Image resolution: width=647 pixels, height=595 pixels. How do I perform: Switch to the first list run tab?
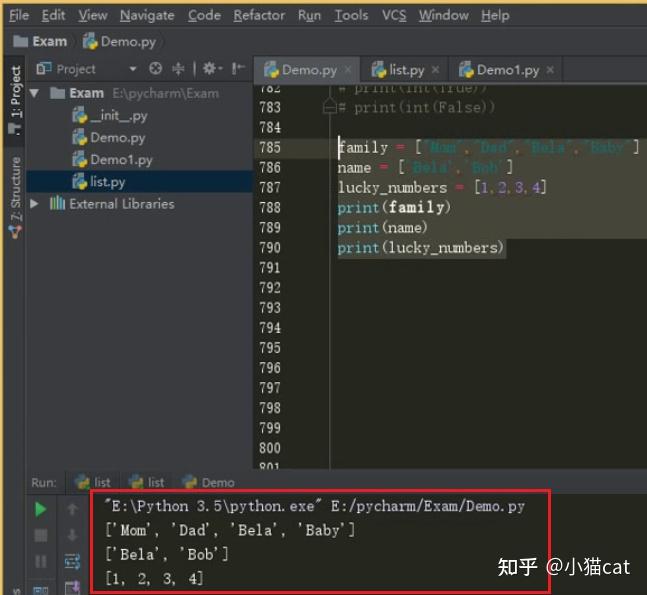(93, 482)
